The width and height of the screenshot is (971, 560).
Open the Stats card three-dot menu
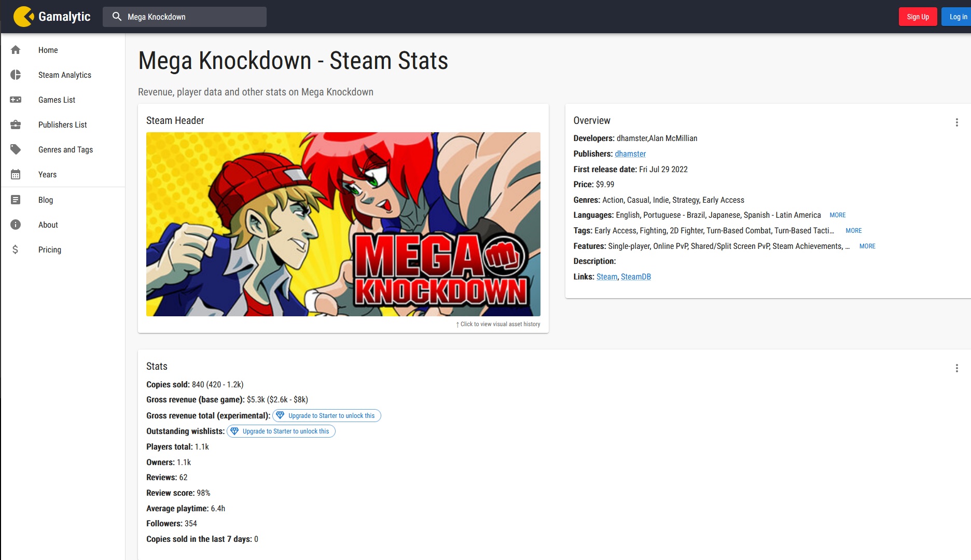(956, 368)
